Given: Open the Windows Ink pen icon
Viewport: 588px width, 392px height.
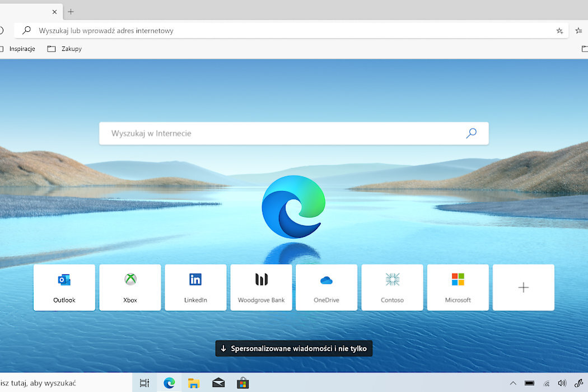Looking at the screenshot, I should click(x=578, y=383).
